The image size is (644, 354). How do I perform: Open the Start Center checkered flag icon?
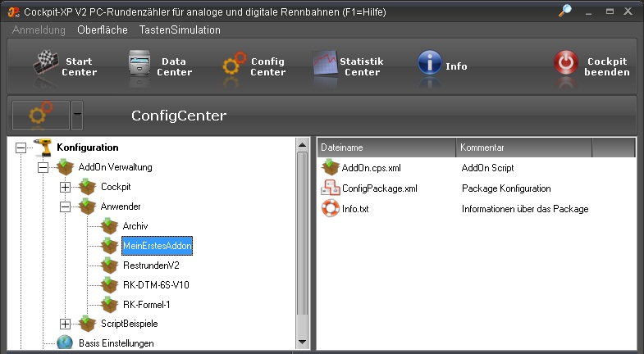click(46, 63)
